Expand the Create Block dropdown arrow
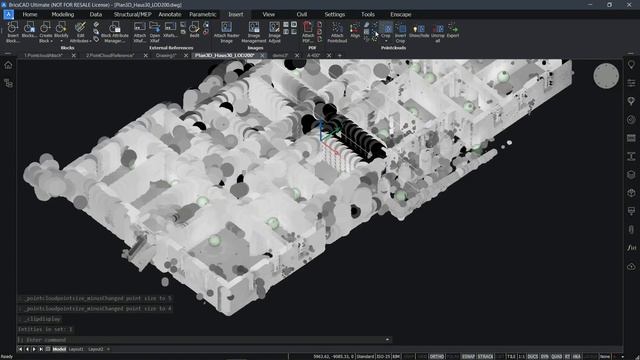 [52, 41]
